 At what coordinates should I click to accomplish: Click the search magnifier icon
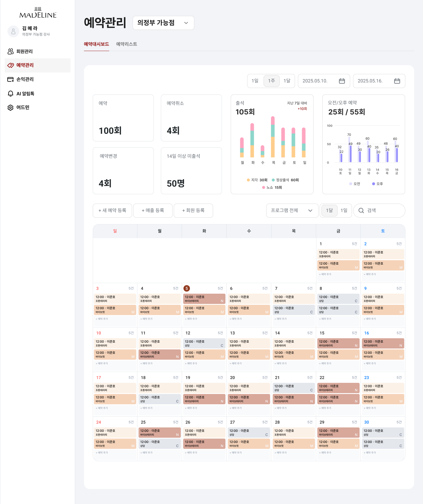(361, 211)
